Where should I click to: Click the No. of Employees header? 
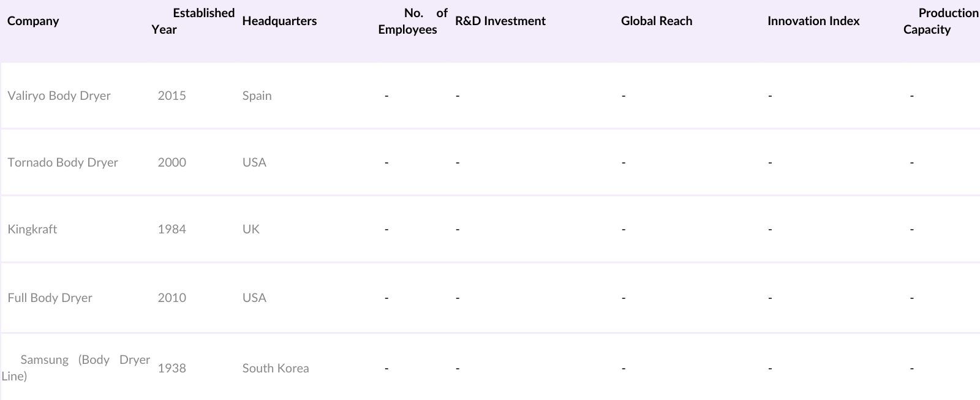413,21
